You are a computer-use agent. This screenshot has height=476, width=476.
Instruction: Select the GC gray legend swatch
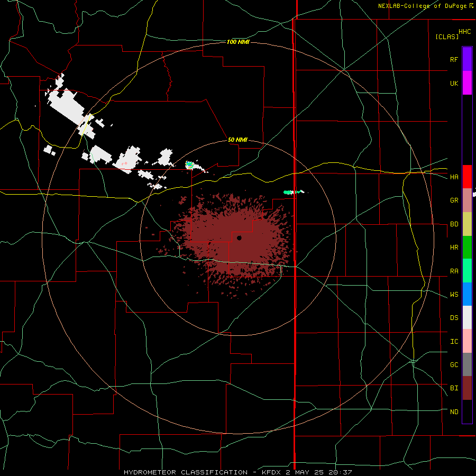pyautogui.click(x=467, y=364)
